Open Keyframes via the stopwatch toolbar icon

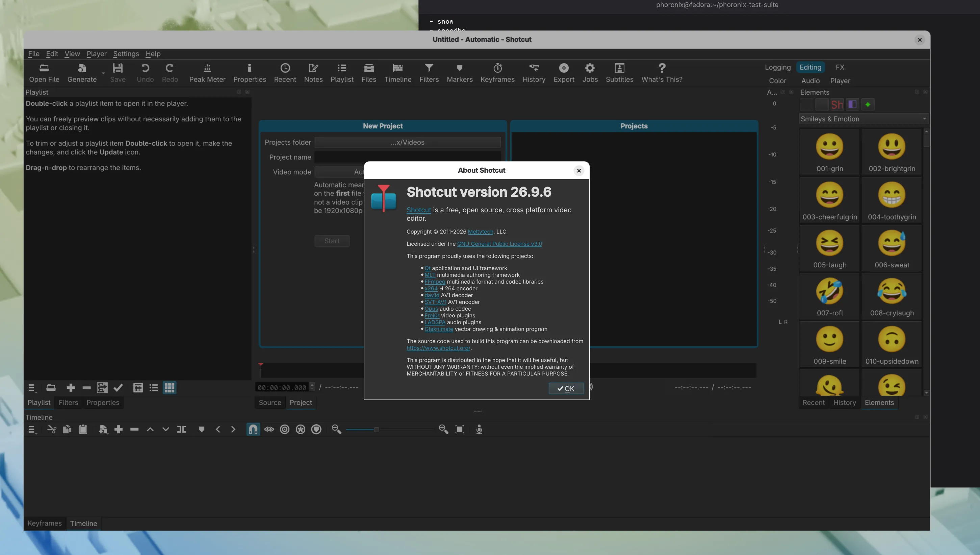497,73
